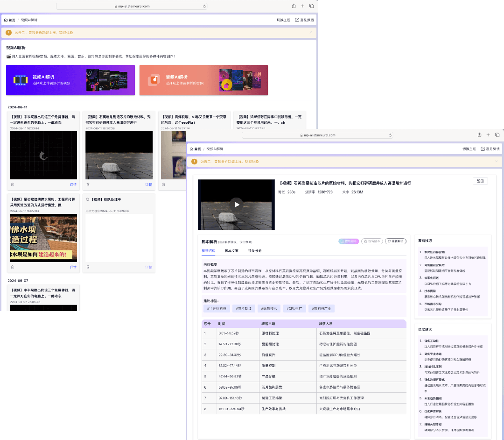Click the 仿写脚本 button
Viewport: 504px width, 440px height.
tap(372, 241)
